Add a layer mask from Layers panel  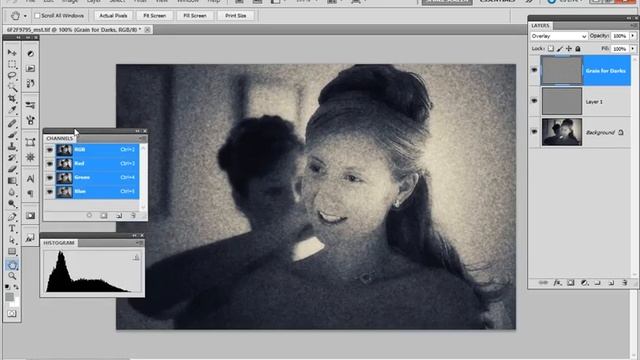pos(570,282)
